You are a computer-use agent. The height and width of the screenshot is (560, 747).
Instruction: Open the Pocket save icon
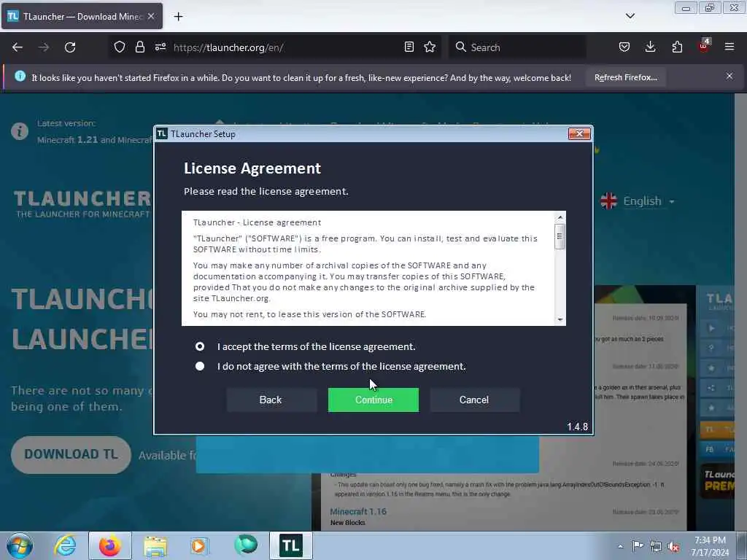(624, 47)
